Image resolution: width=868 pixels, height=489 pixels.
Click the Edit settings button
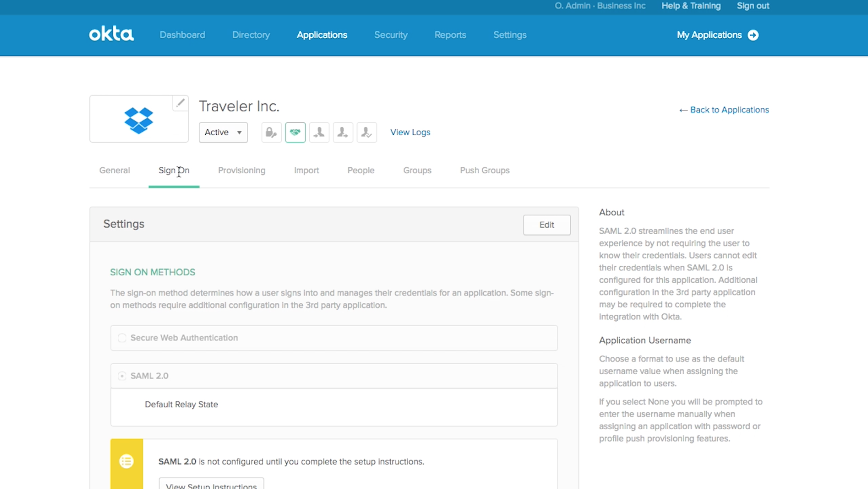tap(547, 225)
